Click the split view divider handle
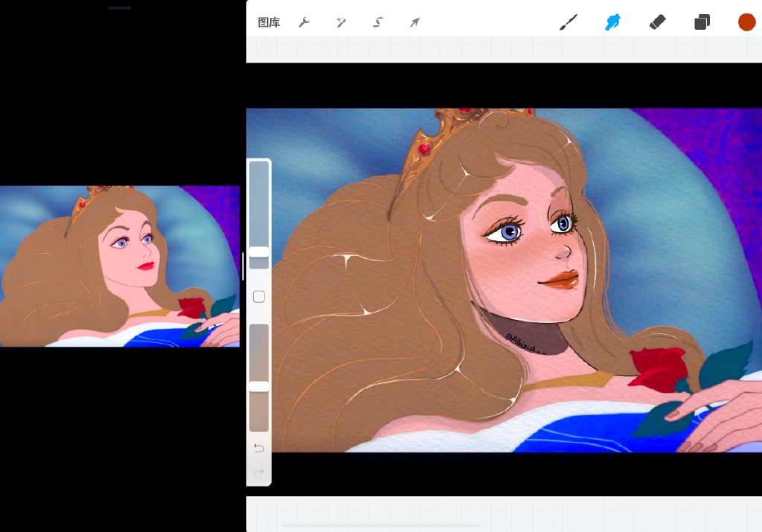The image size is (762, 532). [x=243, y=266]
